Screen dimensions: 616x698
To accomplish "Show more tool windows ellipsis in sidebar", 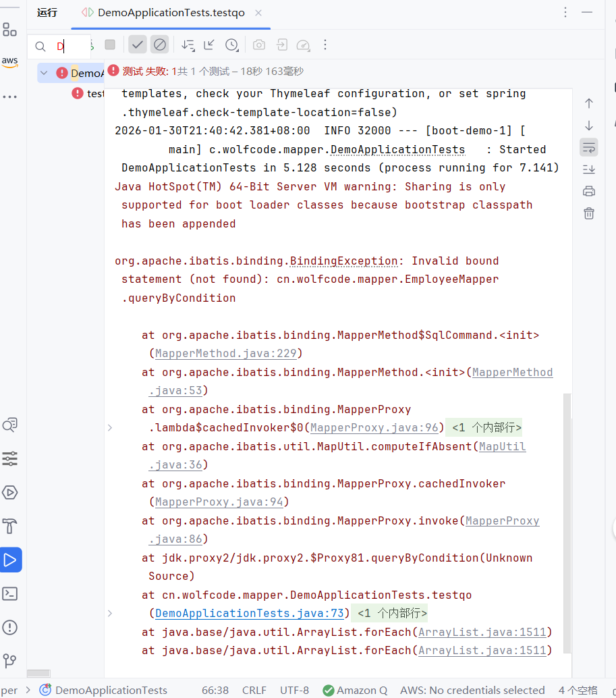I will pyautogui.click(x=10, y=97).
